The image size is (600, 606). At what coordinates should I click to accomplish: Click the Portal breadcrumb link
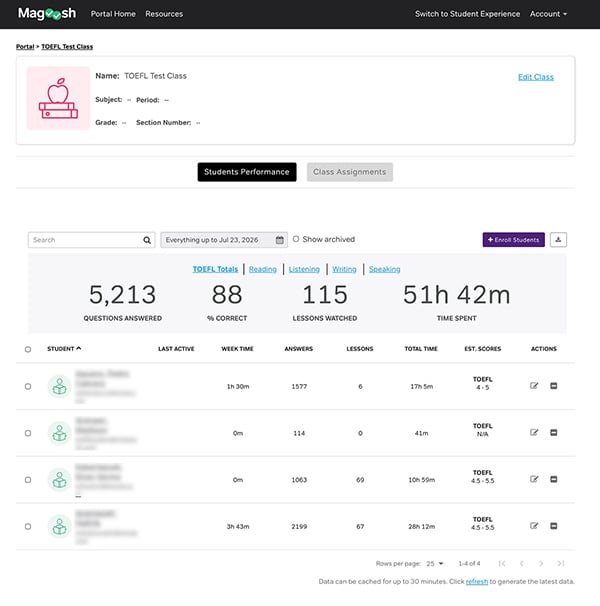coord(25,46)
